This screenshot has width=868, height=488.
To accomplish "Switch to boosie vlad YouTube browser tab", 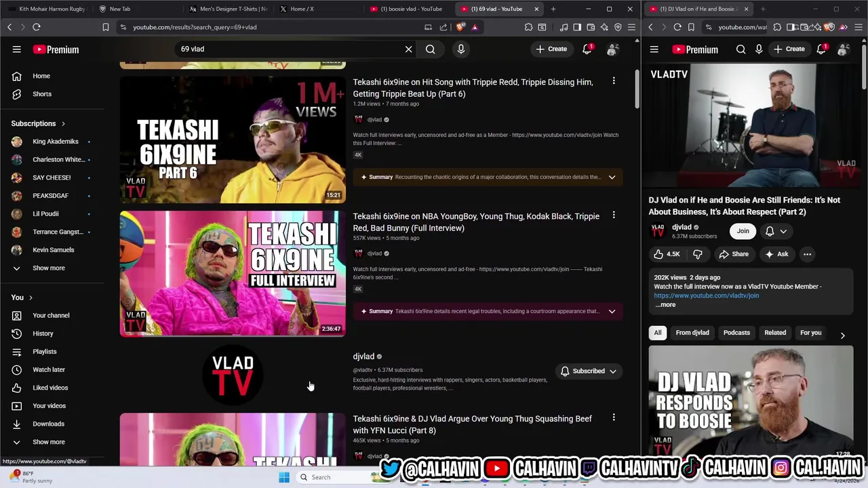I will pos(406,9).
